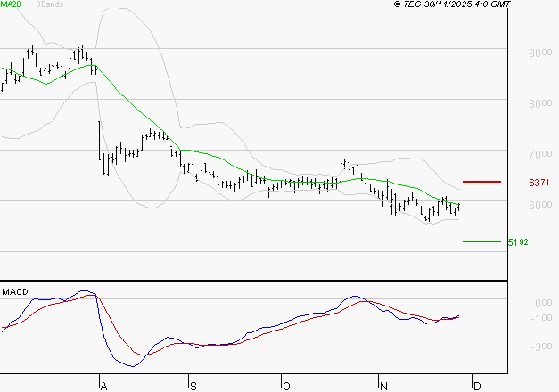Click the red resistance level line
This screenshot has width=559, height=392.
[481, 182]
